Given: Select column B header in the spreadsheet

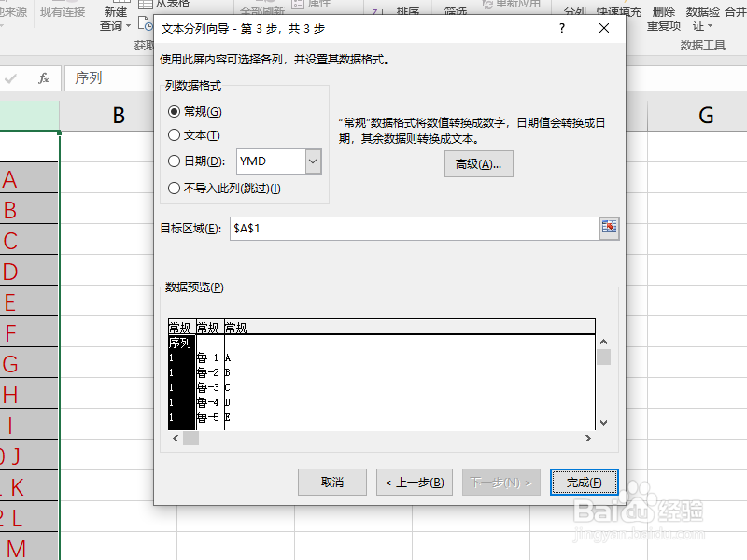Looking at the screenshot, I should [x=119, y=115].
